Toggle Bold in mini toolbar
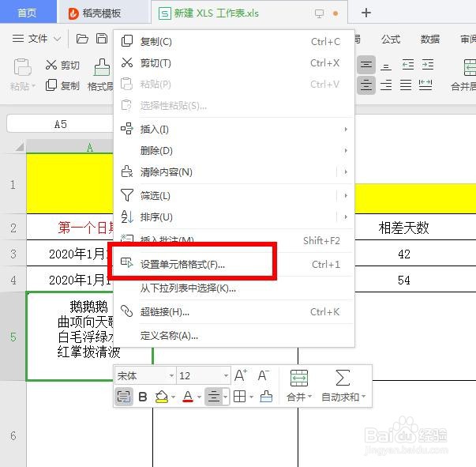Viewport: 476px width, 467px height. click(x=143, y=397)
